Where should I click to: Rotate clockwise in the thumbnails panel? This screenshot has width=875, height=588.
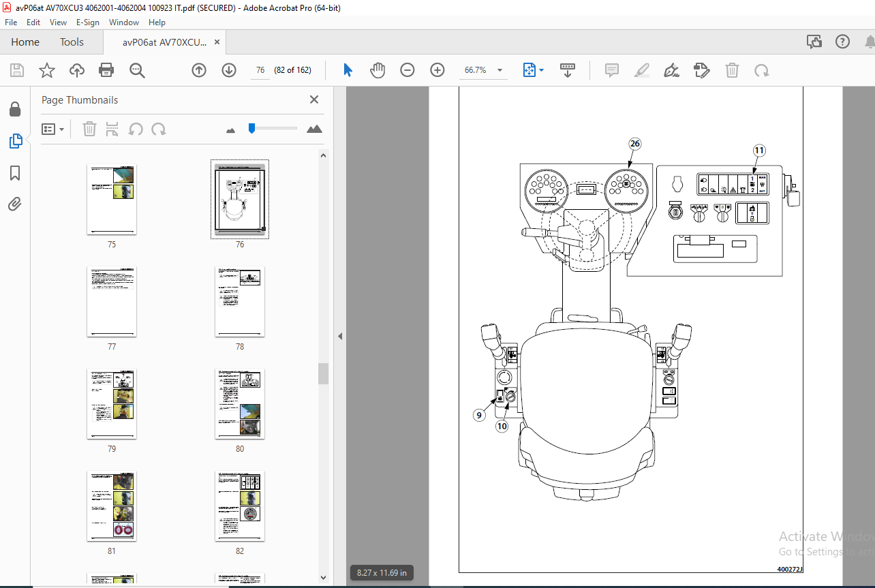159,129
